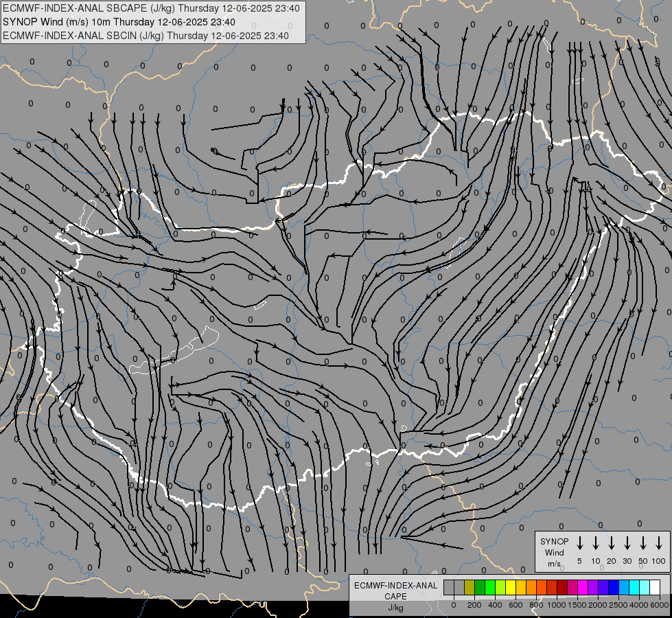Click the 100 m/s wind arrow symbol
The height and width of the screenshot is (618, 672).
pyautogui.click(x=659, y=543)
